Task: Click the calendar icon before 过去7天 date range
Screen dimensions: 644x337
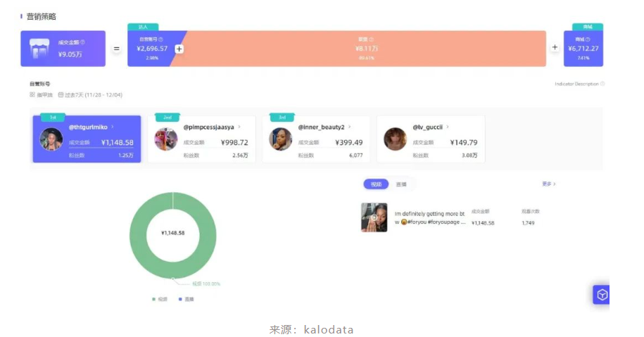Action: click(x=61, y=95)
